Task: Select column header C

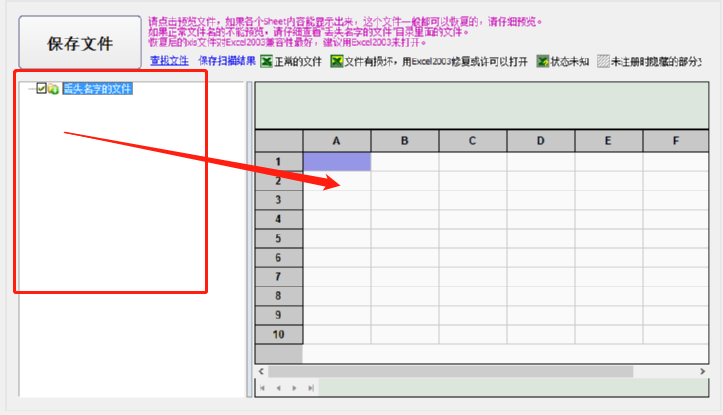Action: (473, 141)
